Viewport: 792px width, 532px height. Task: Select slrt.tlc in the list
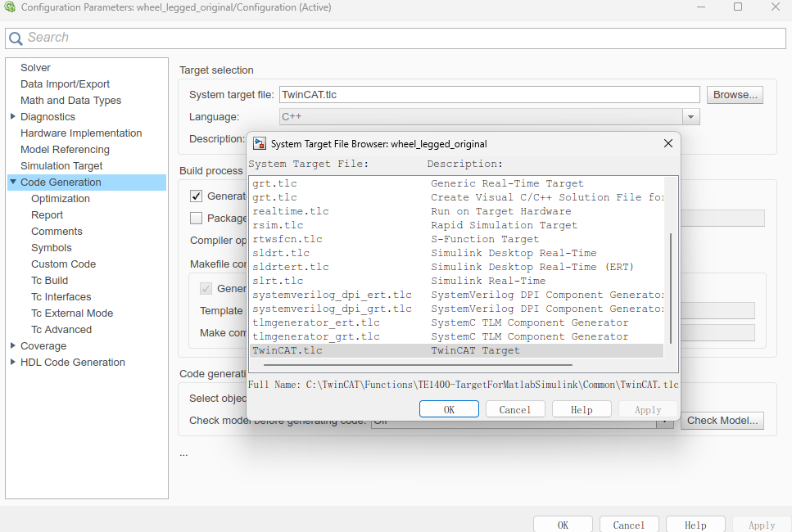point(457,282)
